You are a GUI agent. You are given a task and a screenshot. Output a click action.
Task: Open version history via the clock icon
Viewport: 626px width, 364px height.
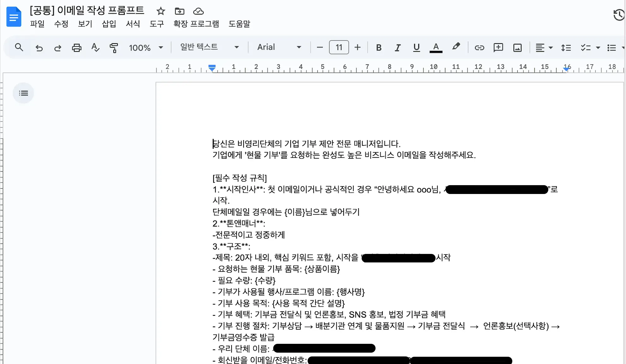coord(618,15)
